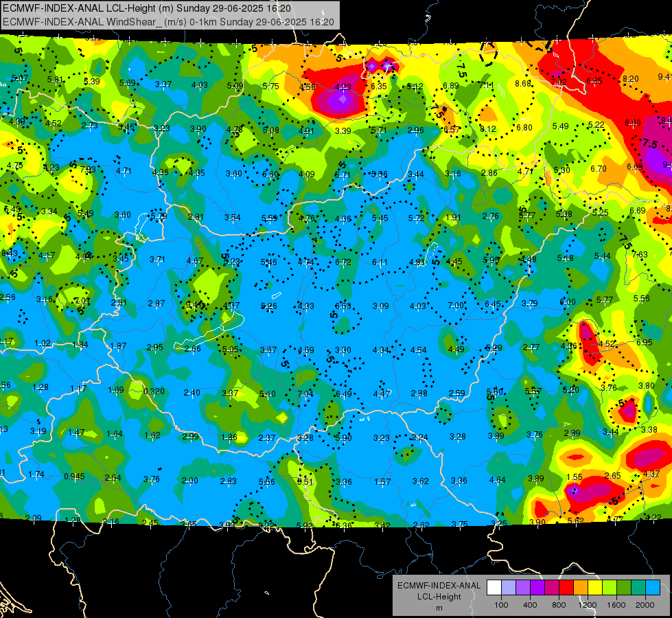Image resolution: width=672 pixels, height=618 pixels.
Task: Select the grid value '7.93'
Action: click(88, 170)
